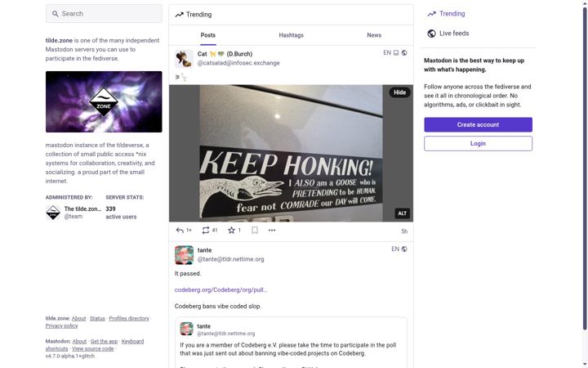
Task: Click the 'It passed.' post text
Action: (188, 274)
